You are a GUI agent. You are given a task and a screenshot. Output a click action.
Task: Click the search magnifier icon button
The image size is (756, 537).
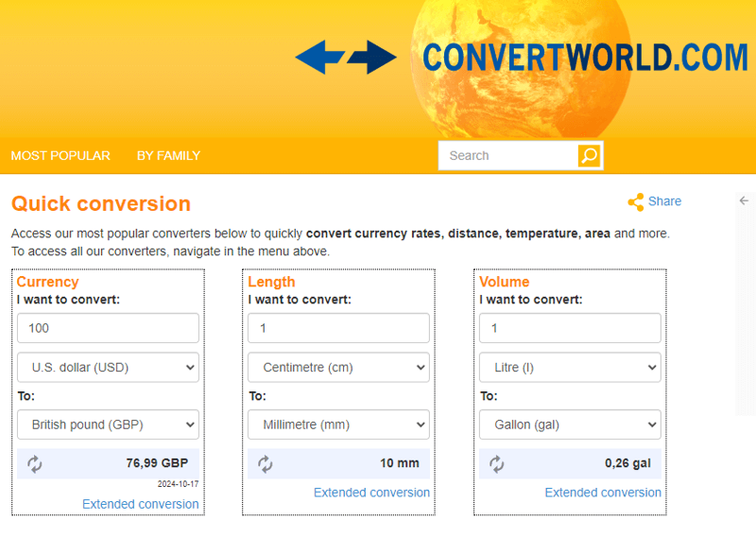click(589, 156)
